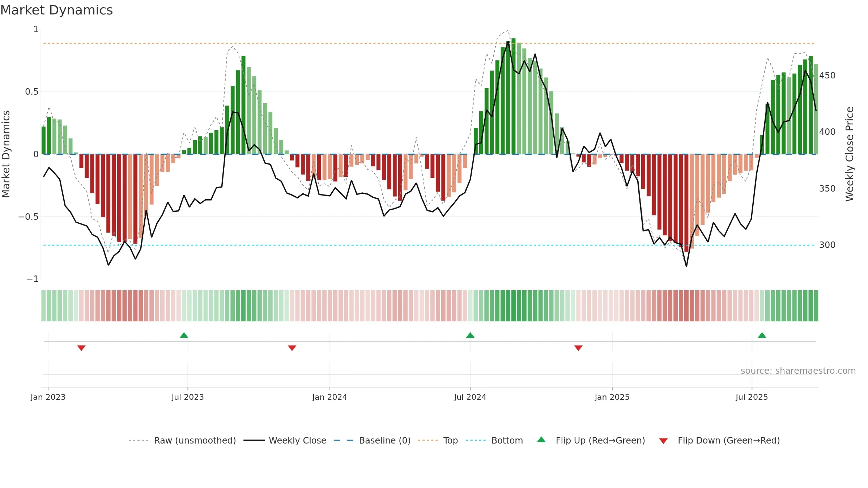Click the 0.5 tick on left axis
Image resolution: width=868 pixels, height=488 pixels.
(x=32, y=92)
